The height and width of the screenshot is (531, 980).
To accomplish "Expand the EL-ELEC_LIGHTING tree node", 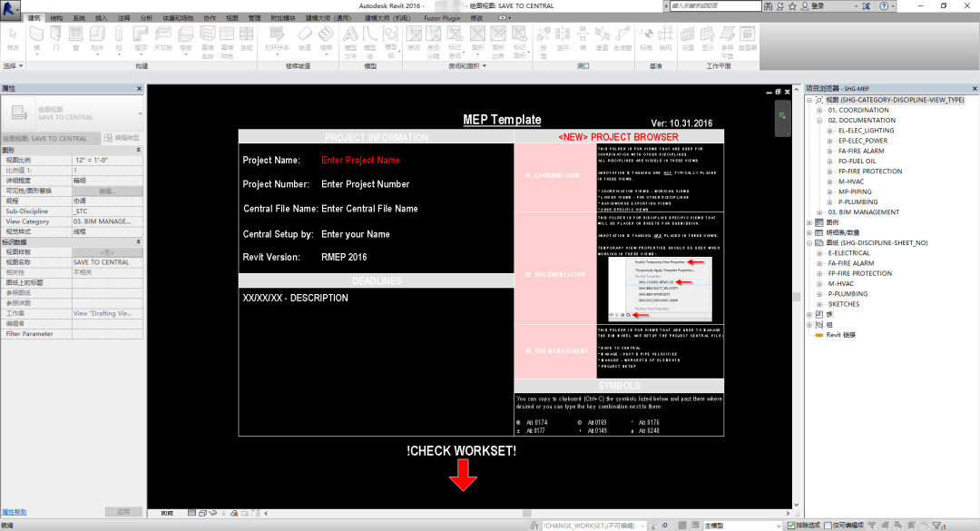I will [829, 131].
